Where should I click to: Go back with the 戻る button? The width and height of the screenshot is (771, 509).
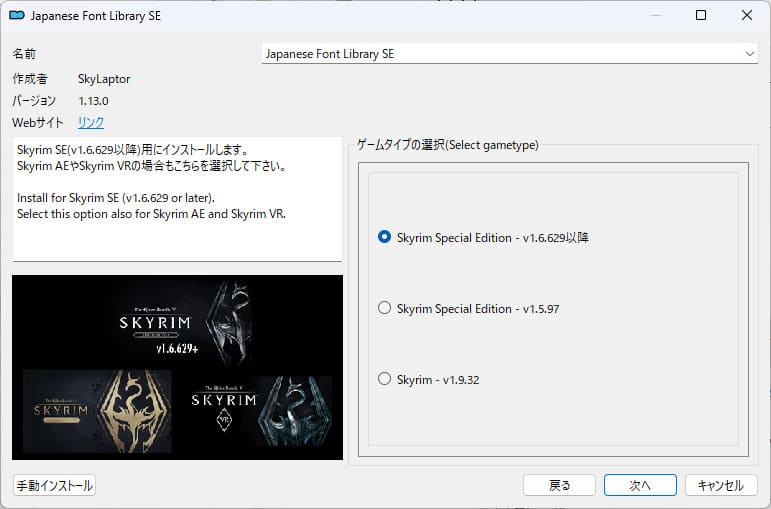[559, 485]
